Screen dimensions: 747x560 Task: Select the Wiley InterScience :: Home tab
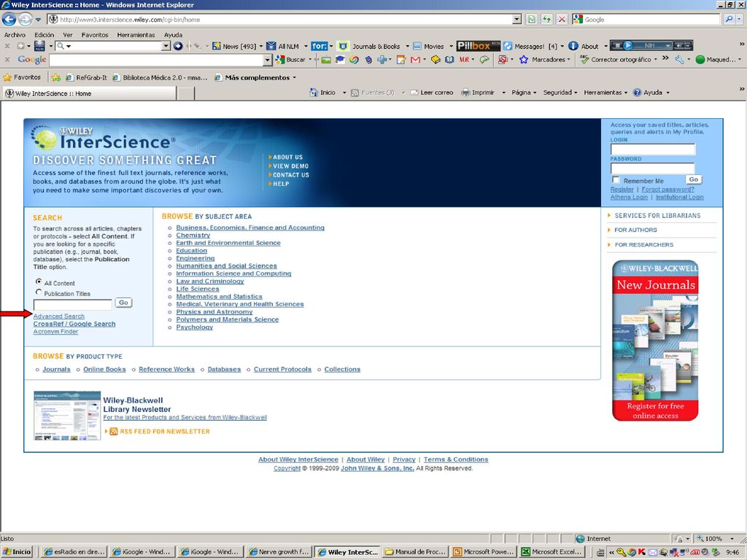[x=90, y=93]
